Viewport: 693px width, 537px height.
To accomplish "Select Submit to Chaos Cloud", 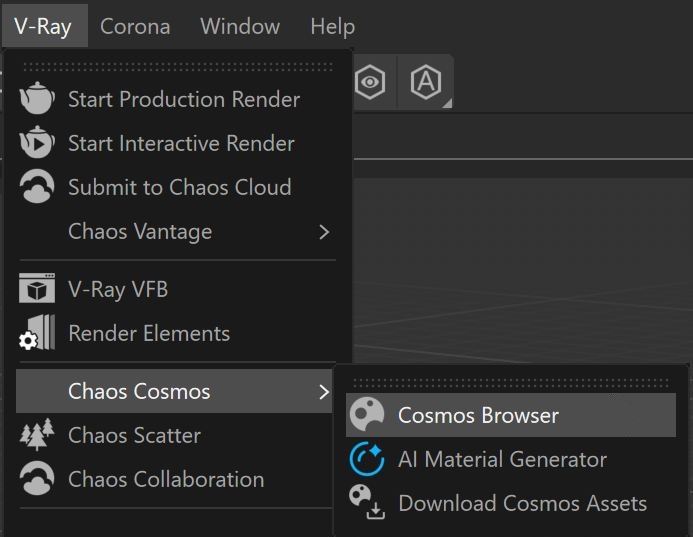I will coord(175,187).
